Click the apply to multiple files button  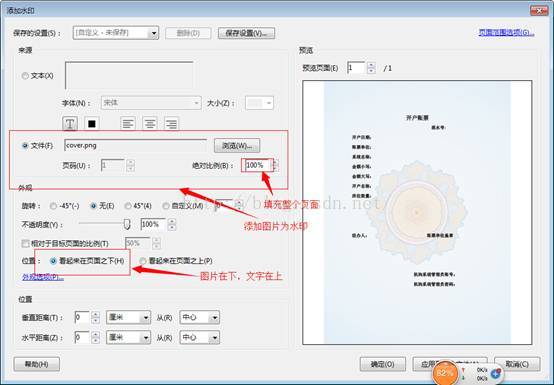point(450,364)
